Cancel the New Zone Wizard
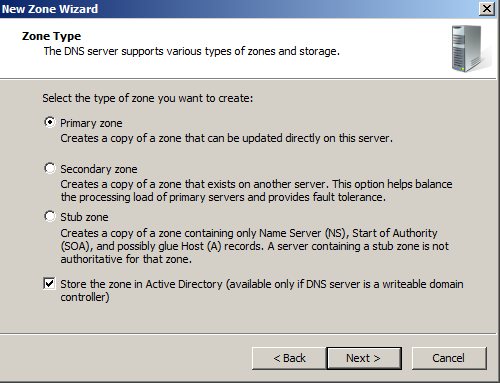Viewport: 500px width, 383px height. [449, 358]
